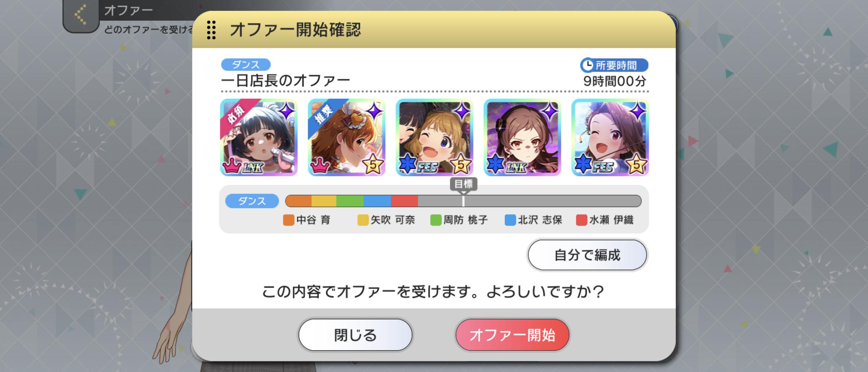The width and height of the screenshot is (868, 372).
Task: Click the green 周防 桃子 legend swatch
Action: tap(436, 220)
